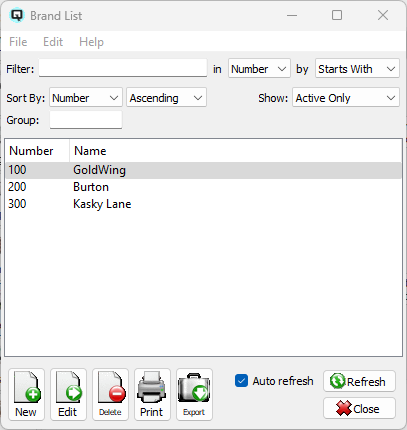Select the Burton brand row

(x=203, y=187)
